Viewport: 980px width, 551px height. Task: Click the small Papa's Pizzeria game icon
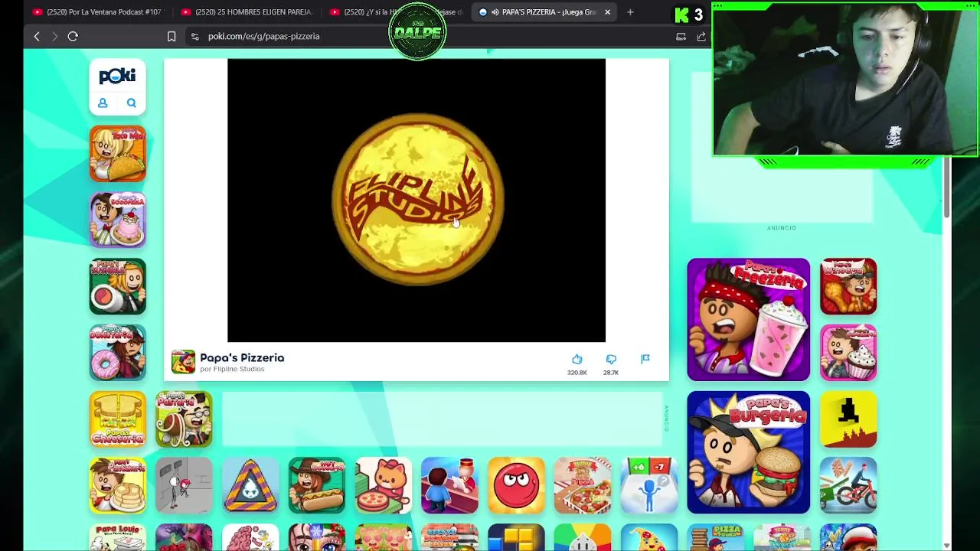pos(183,362)
